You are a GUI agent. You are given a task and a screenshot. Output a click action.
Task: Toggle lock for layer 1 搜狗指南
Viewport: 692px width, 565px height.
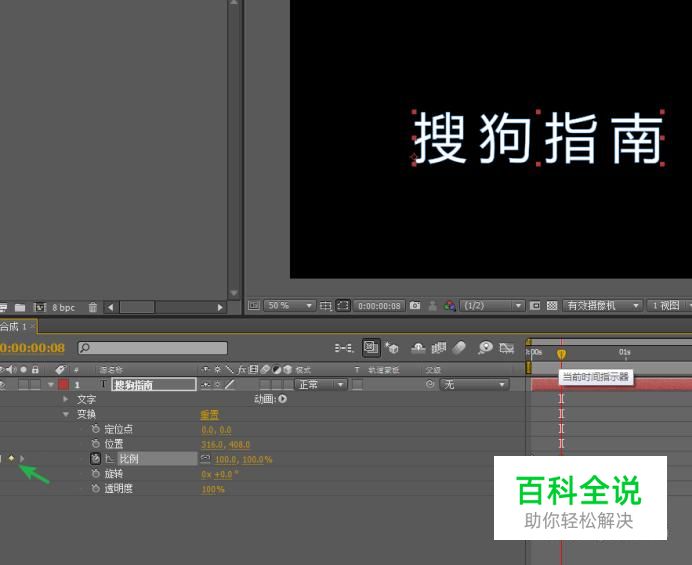35,385
